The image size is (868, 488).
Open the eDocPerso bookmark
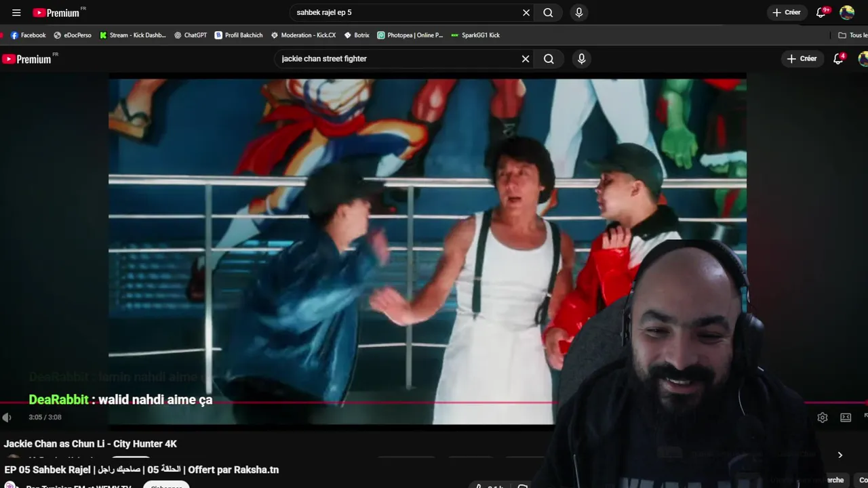coord(73,35)
